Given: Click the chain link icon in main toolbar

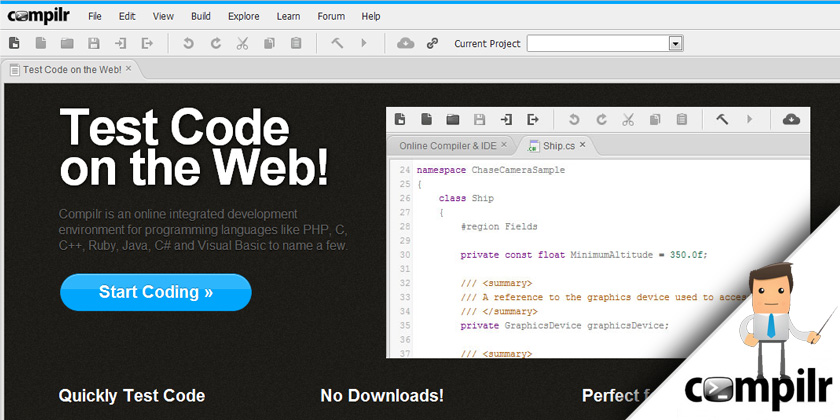Looking at the screenshot, I should [x=432, y=44].
